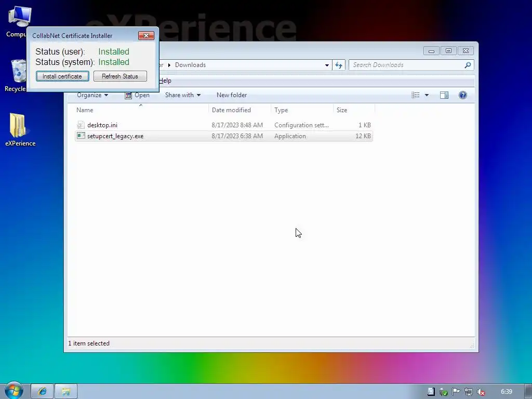The image size is (532, 399).
Task: Click the breadcrumb arrow before Downloads
Action: click(169, 65)
